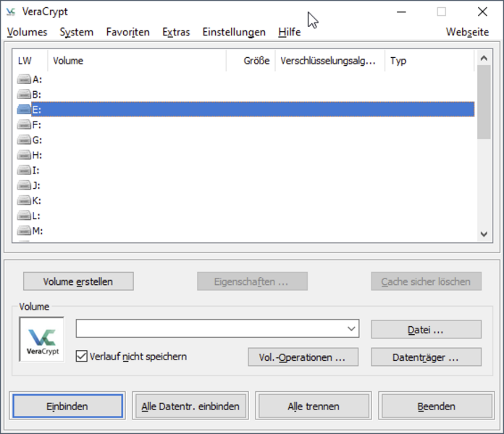Select drive A: icon in list

pyautogui.click(x=25, y=80)
